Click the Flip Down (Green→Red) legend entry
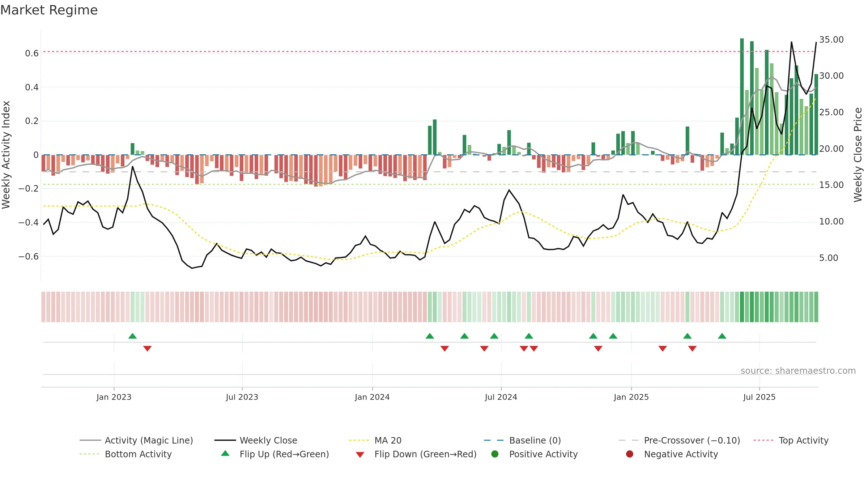The width and height of the screenshot is (868, 488). pyautogui.click(x=416, y=454)
